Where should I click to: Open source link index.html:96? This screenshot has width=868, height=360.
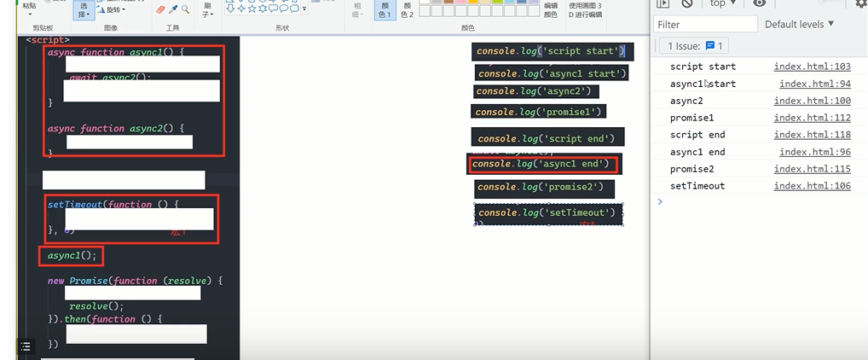pos(815,152)
